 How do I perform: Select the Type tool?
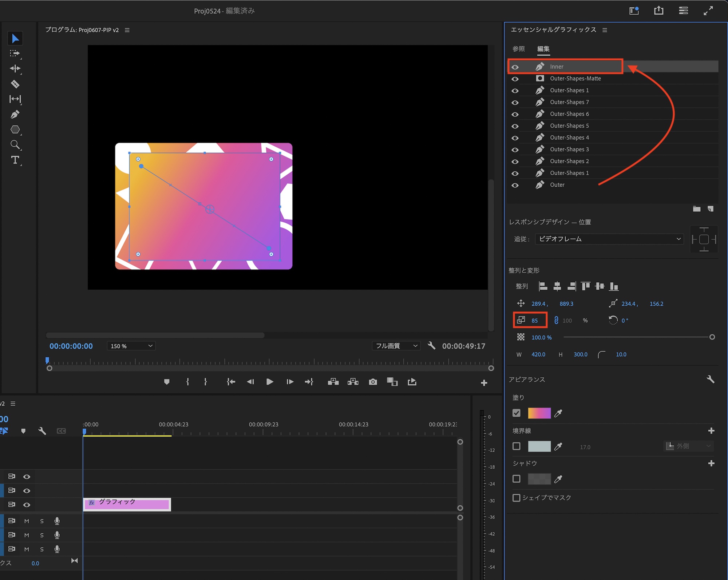(x=15, y=160)
